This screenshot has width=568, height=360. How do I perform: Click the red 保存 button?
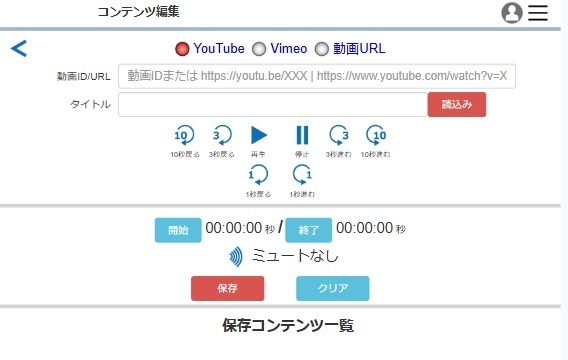[x=227, y=288]
